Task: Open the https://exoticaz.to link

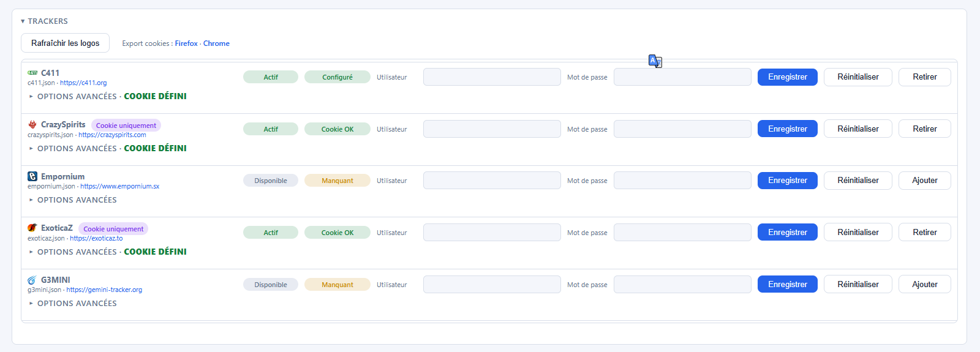Action: [96, 238]
